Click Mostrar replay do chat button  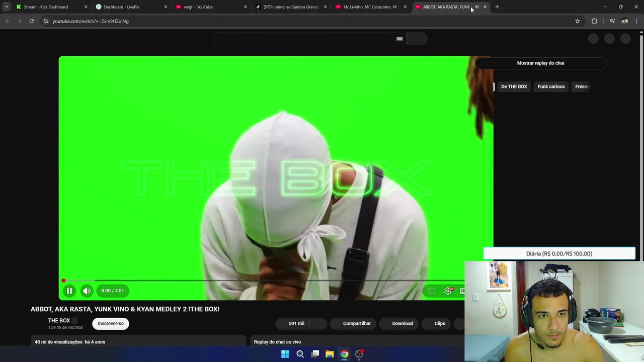click(541, 63)
